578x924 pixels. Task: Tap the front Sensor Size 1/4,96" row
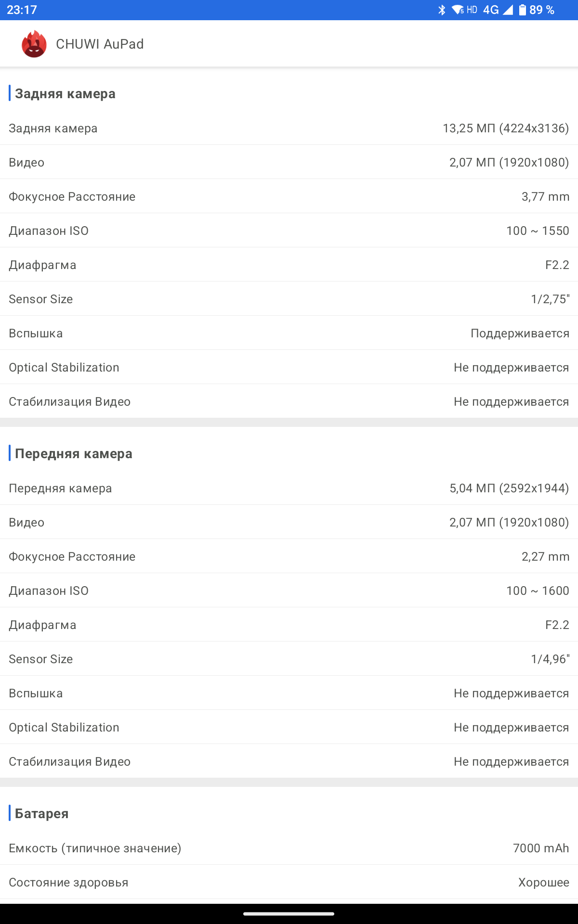click(x=289, y=659)
